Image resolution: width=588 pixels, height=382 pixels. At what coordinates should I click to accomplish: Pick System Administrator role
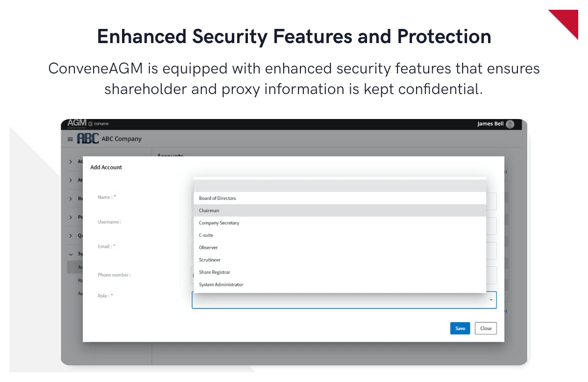[221, 285]
